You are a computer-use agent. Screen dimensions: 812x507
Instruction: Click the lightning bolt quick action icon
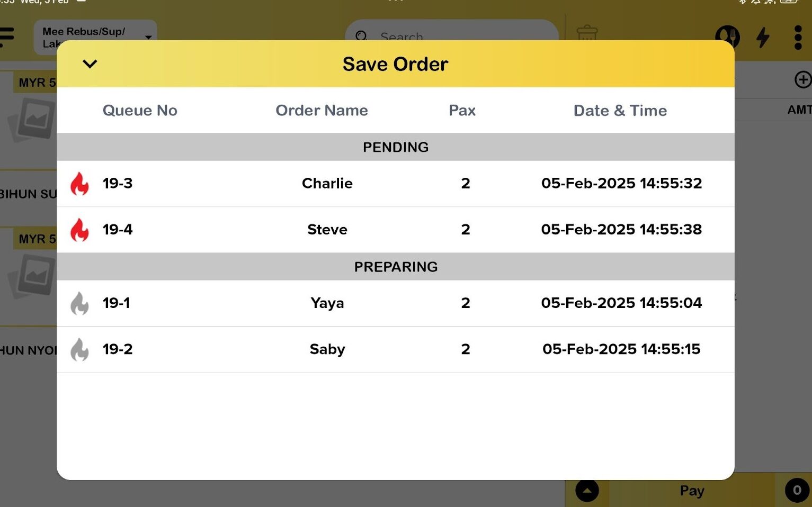[x=763, y=37]
